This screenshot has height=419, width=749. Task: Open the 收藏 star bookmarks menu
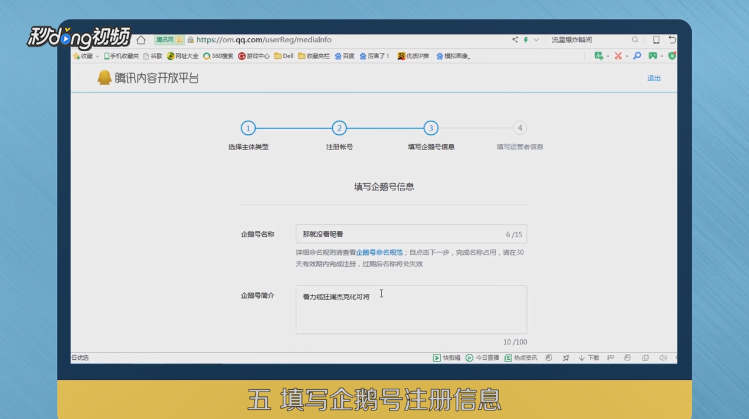click(86, 56)
